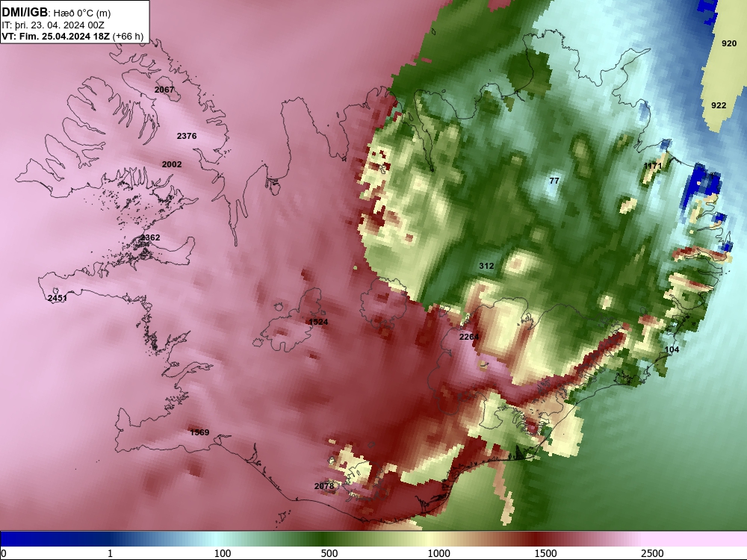Click the map value 2078
The height and width of the screenshot is (560, 747).
point(324,486)
